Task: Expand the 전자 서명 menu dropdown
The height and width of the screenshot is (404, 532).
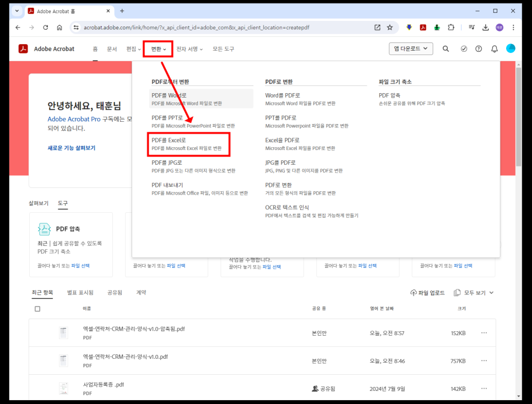Action: tap(189, 49)
